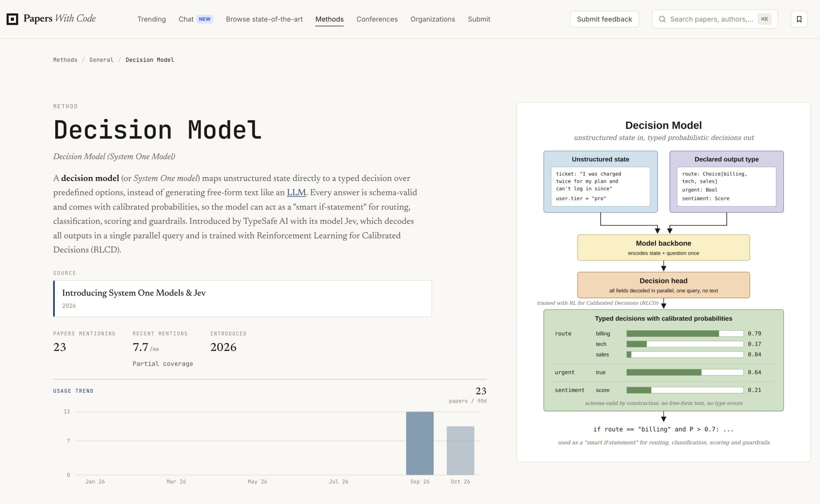The image size is (820, 504).
Task: Open the Submit nav item
Action: tap(479, 19)
